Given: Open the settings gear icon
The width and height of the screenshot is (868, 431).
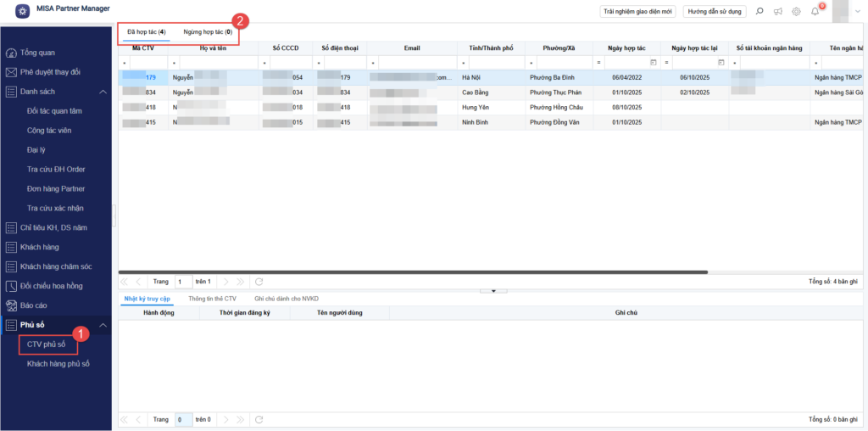Looking at the screenshot, I should (796, 11).
